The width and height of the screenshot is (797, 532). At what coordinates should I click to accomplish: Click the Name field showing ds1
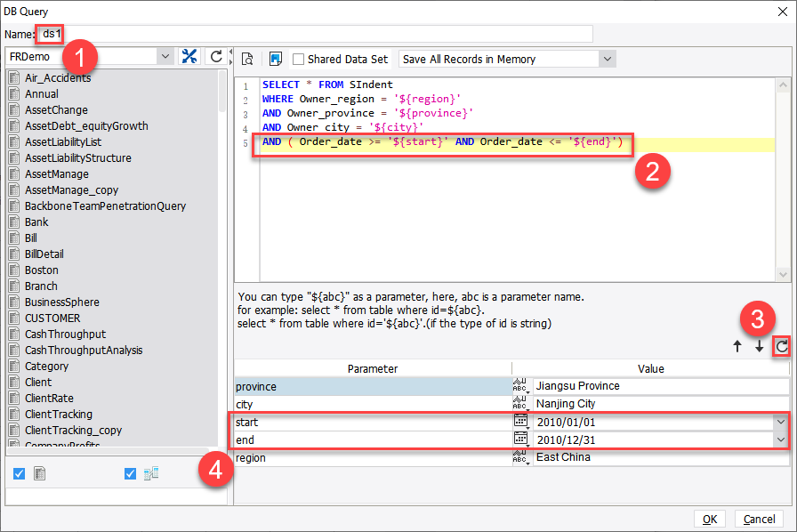(51, 34)
